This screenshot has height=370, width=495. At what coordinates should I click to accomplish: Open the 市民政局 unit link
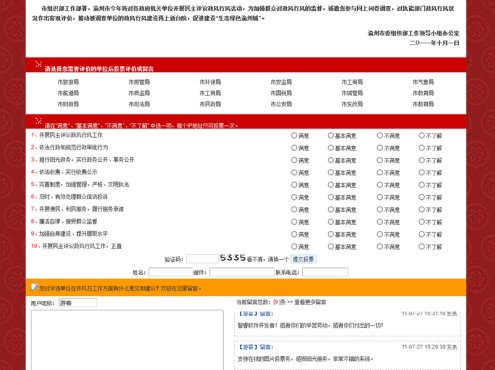pyautogui.click(x=210, y=104)
